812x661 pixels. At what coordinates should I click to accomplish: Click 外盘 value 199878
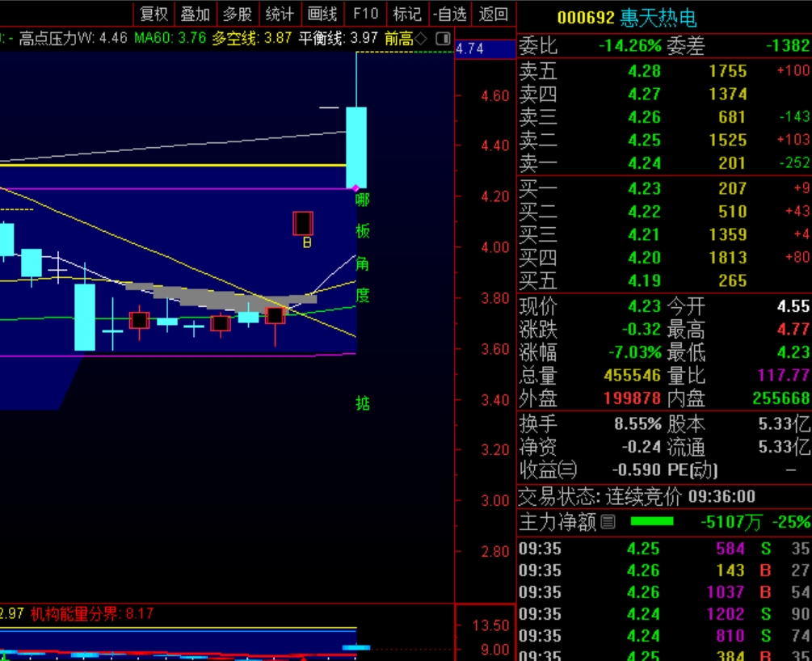(633, 398)
